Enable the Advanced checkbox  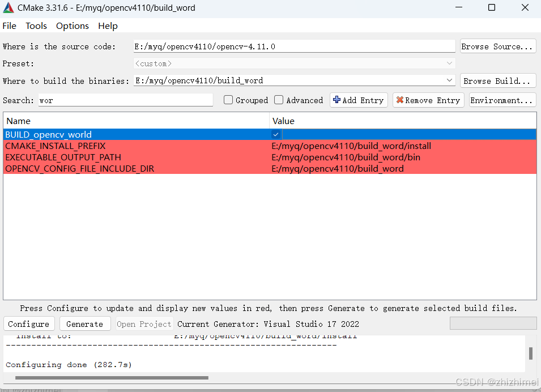(x=279, y=100)
